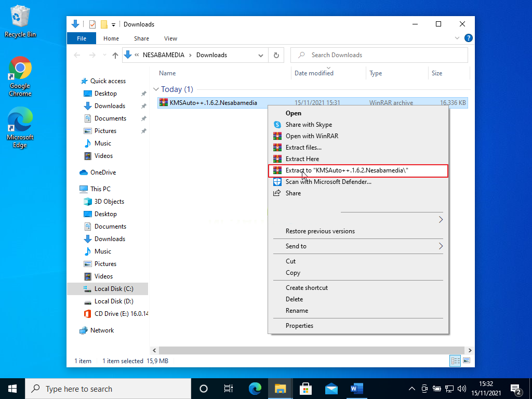
Task: Collapse the Today (1) group
Action: [x=156, y=89]
